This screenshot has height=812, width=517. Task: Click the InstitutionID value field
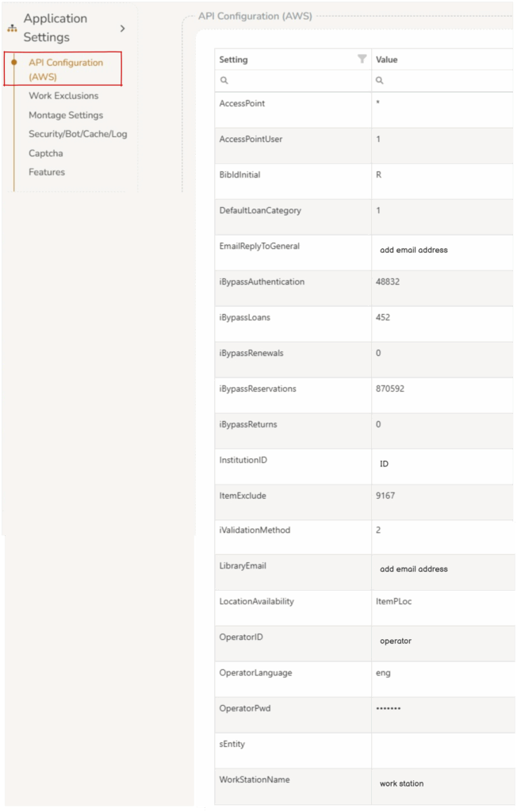click(x=440, y=465)
